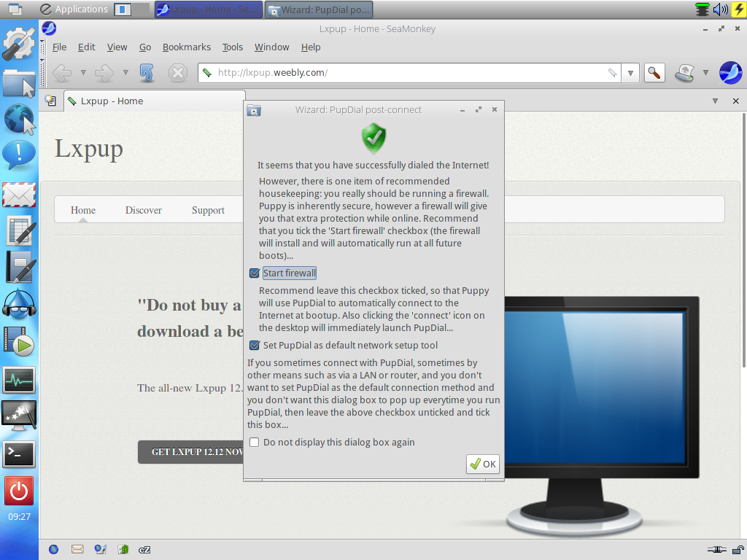Click the Forward arrow button in SeaMonkey
The width and height of the screenshot is (747, 560).
(x=104, y=73)
